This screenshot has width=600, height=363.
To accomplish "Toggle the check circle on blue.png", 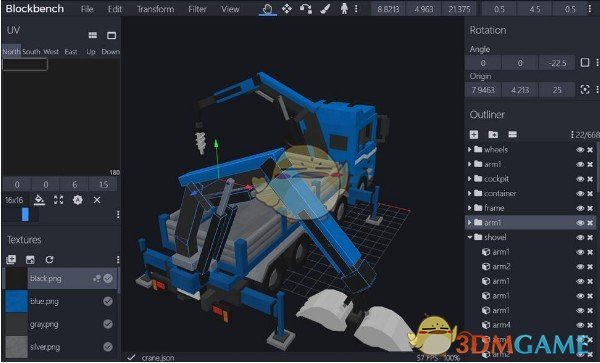I will coord(108,301).
